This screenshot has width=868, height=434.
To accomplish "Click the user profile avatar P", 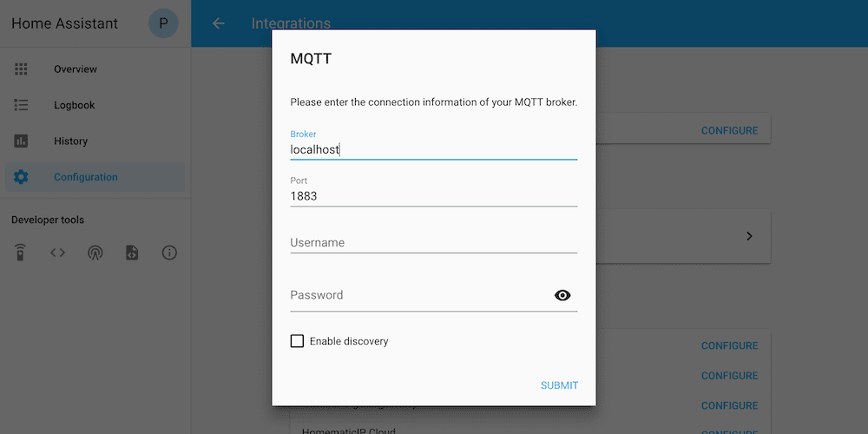I will pyautogui.click(x=163, y=23).
